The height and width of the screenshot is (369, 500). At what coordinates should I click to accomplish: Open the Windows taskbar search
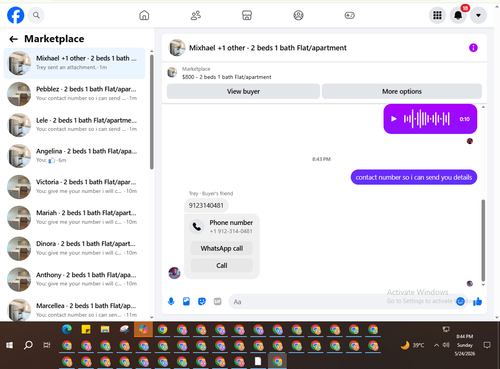(x=28, y=345)
